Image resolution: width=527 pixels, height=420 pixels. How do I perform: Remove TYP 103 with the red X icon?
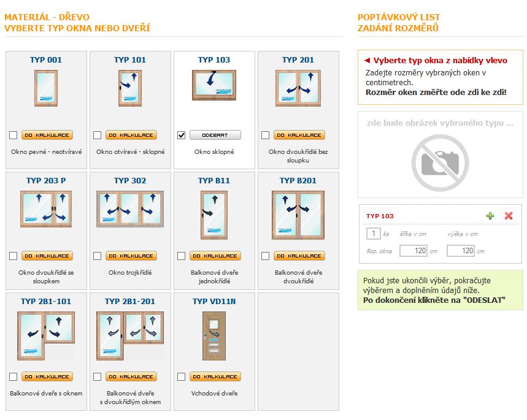[508, 216]
